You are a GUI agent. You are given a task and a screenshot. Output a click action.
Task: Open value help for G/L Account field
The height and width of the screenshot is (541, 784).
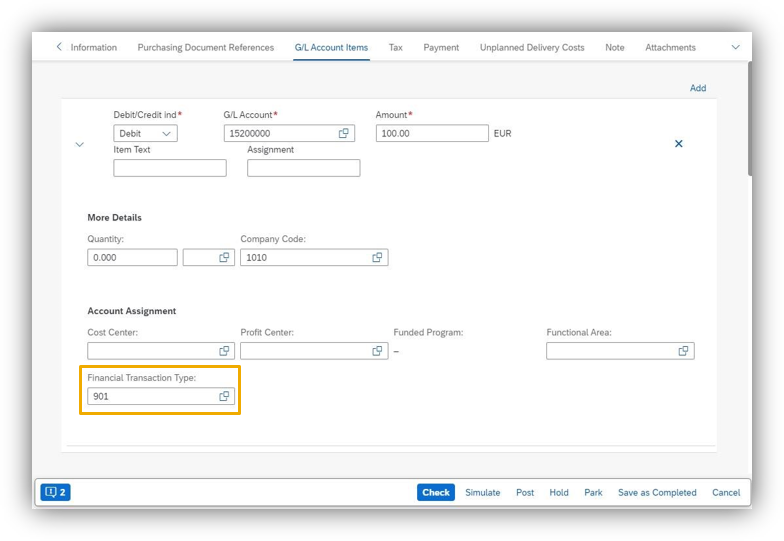point(343,133)
